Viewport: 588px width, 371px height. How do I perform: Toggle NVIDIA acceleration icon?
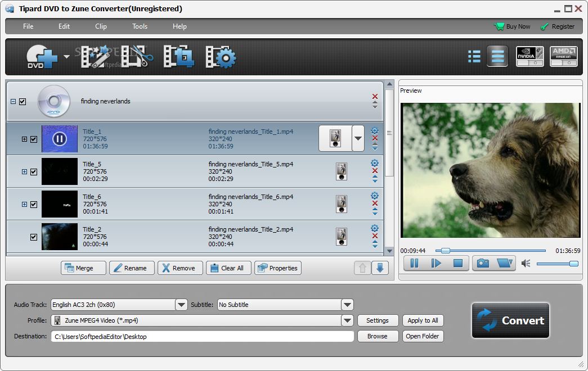coord(530,57)
